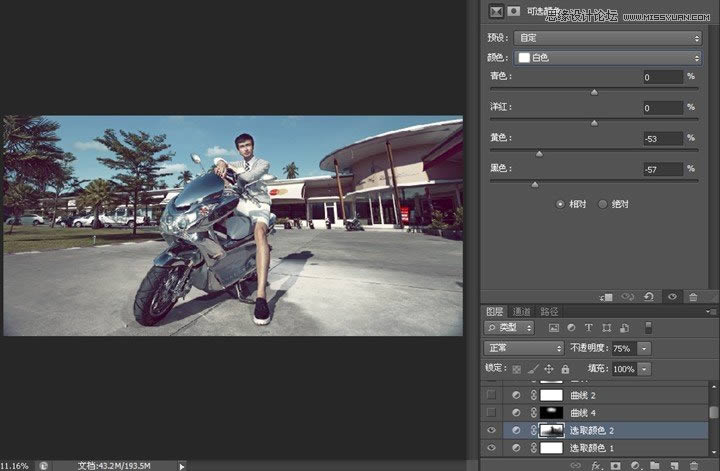Open blend mode 正常 dropdown

(523, 348)
